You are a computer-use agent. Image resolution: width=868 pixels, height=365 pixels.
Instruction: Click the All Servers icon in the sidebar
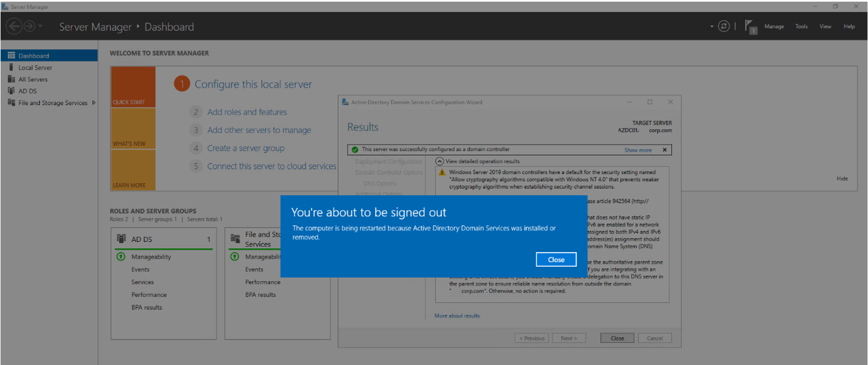(11, 79)
